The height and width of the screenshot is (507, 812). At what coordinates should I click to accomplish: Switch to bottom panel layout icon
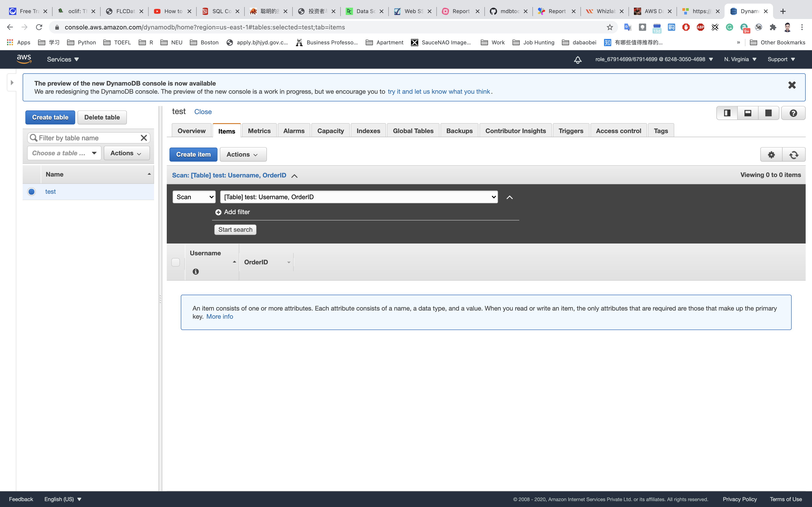click(x=748, y=113)
